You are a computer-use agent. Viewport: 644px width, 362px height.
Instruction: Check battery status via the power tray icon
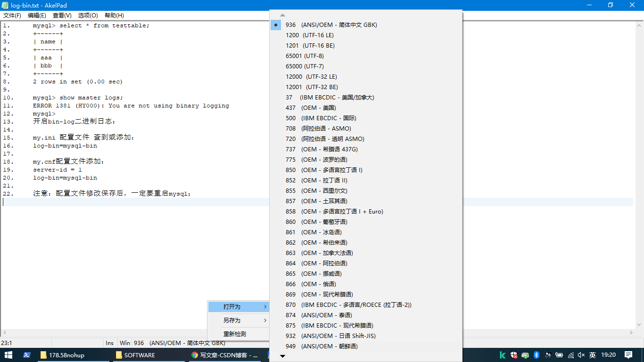[559, 355]
